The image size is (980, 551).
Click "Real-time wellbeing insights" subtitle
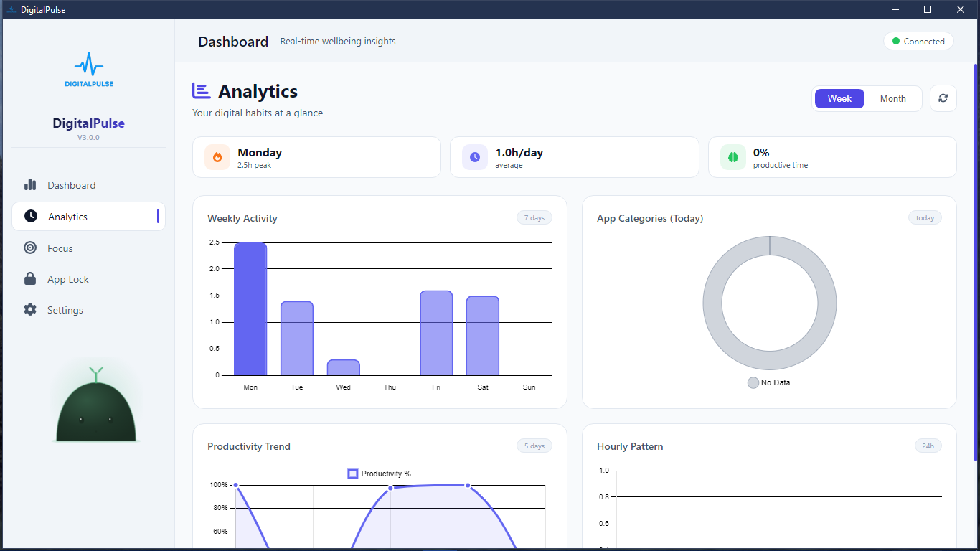pyautogui.click(x=338, y=42)
